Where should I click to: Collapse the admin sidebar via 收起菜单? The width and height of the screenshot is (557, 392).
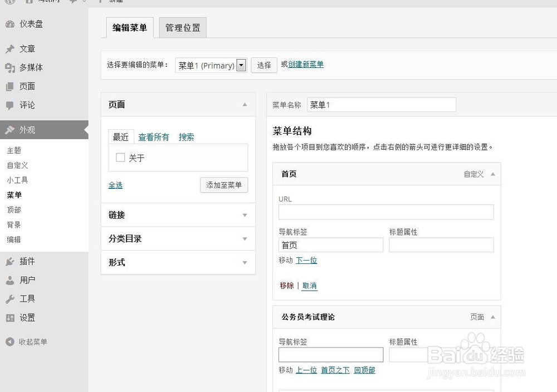click(31, 342)
